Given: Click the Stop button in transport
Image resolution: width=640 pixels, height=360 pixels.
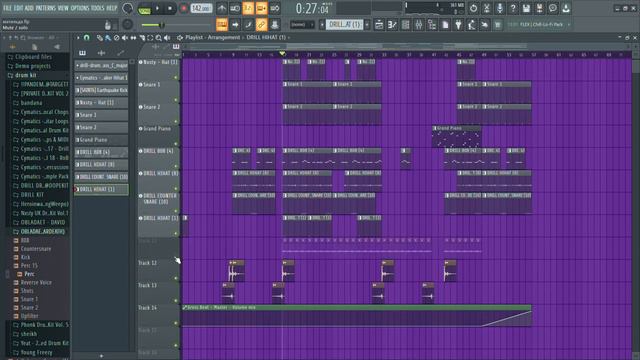Looking at the screenshot, I should (170, 8).
